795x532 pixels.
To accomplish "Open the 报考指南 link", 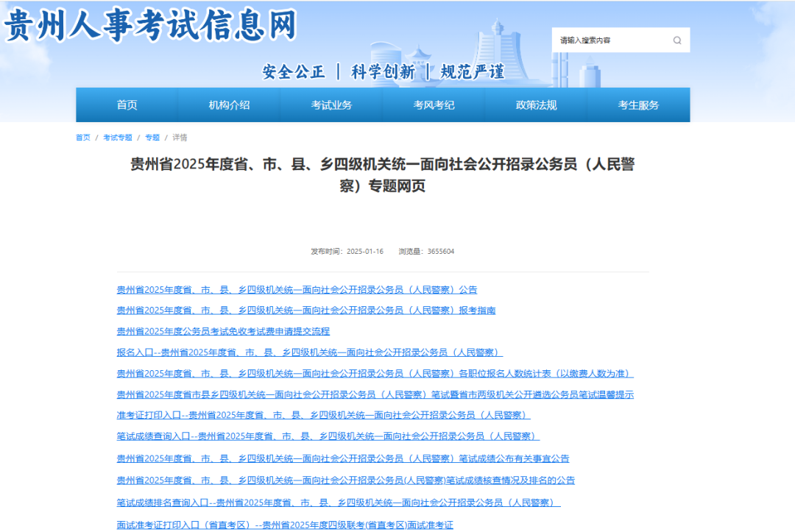I will tap(306, 310).
